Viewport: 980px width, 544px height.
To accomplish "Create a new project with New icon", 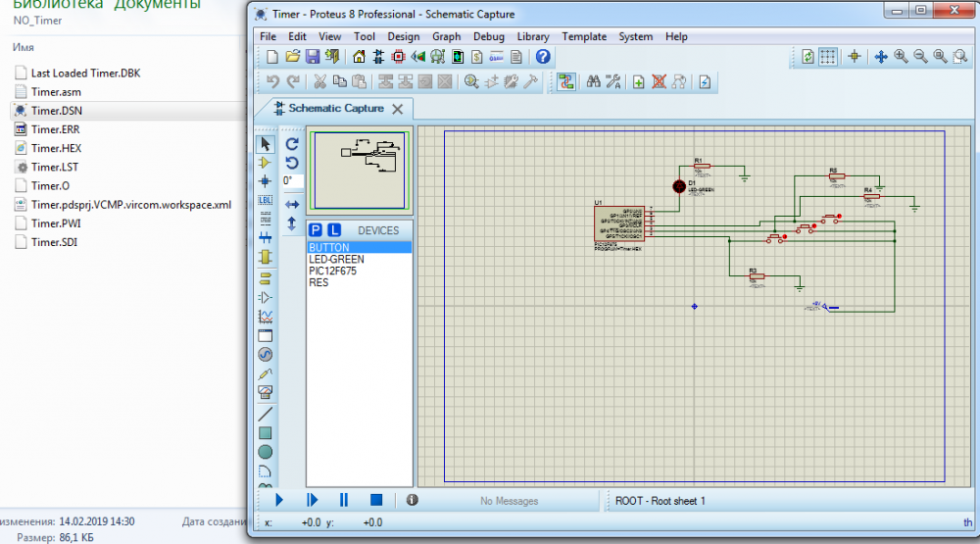I will [x=272, y=57].
